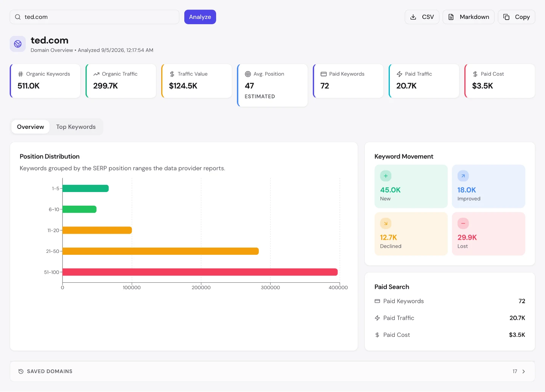Click the Markdown document icon
This screenshot has height=392, width=545.
point(451,17)
